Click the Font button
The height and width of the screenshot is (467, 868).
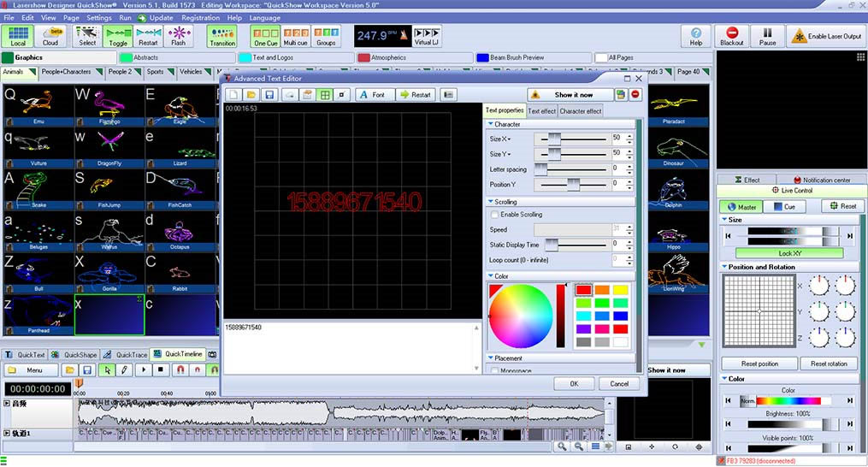[x=375, y=95]
